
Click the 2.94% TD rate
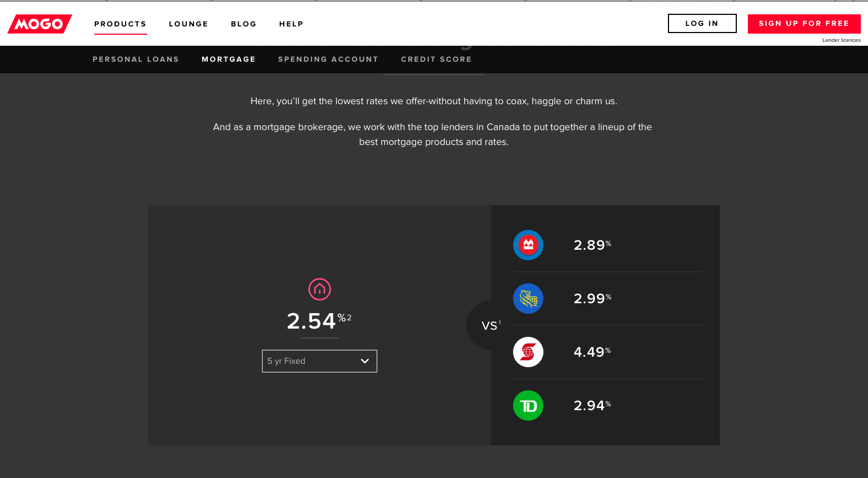pos(592,405)
